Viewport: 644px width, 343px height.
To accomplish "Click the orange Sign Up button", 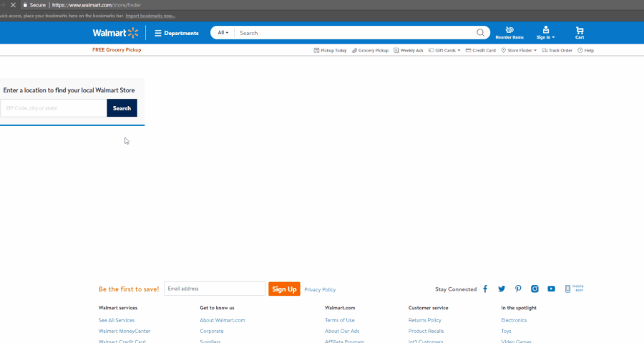I will click(284, 289).
